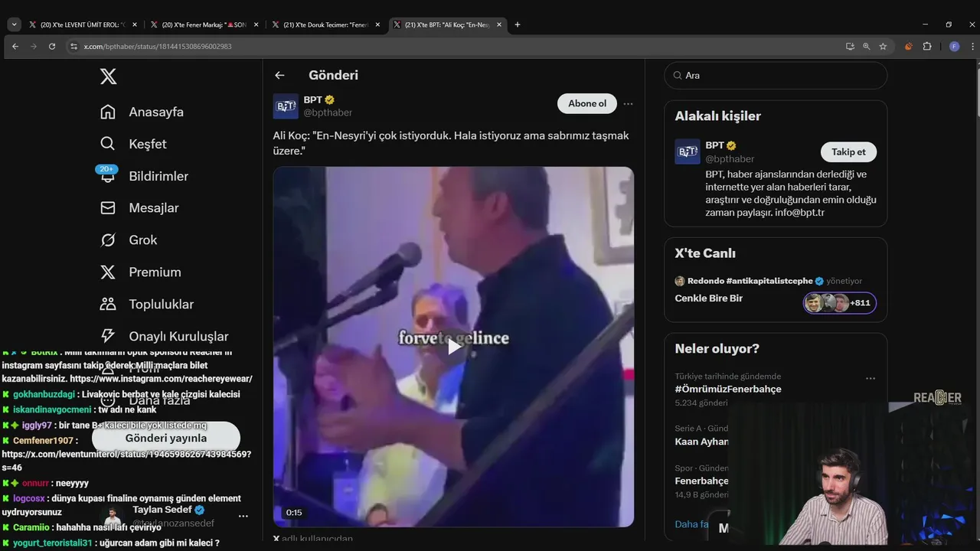Open tab search dropdown arrow
The width and height of the screenshot is (980, 551).
coord(14,24)
